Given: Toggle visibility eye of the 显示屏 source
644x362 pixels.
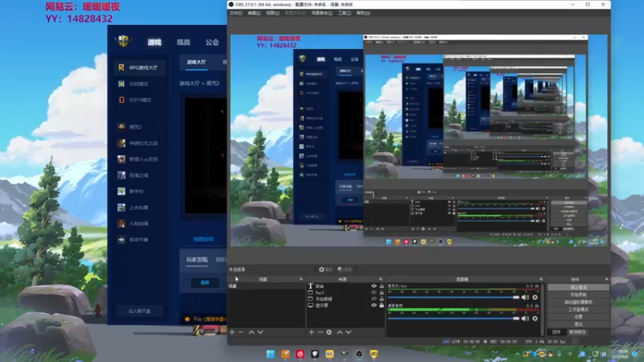Looking at the screenshot, I should pyautogui.click(x=374, y=306).
